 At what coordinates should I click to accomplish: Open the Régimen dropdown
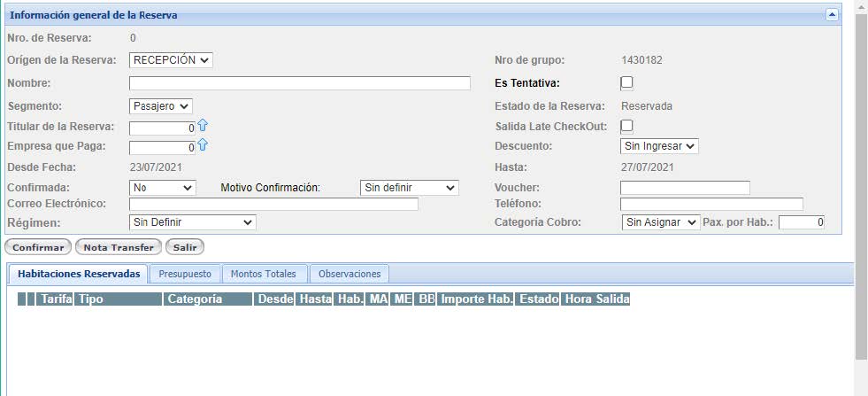click(x=192, y=222)
